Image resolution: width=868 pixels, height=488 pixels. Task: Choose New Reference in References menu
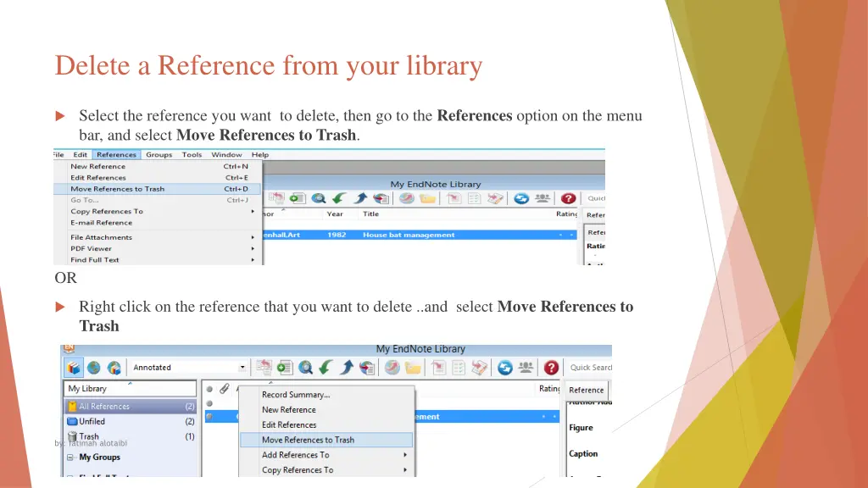coord(158,166)
